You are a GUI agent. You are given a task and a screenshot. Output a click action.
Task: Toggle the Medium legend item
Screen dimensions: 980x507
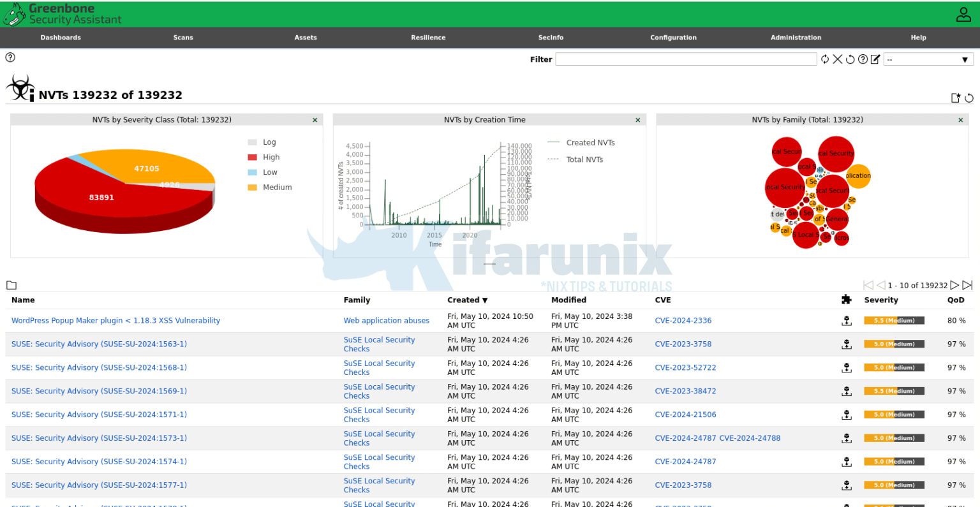coord(278,187)
